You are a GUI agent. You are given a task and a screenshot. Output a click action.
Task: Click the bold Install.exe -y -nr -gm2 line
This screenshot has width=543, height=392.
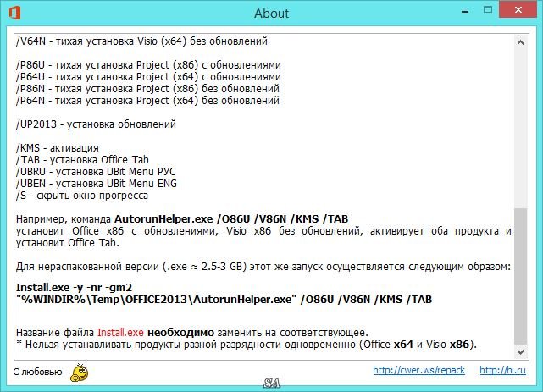74,288
